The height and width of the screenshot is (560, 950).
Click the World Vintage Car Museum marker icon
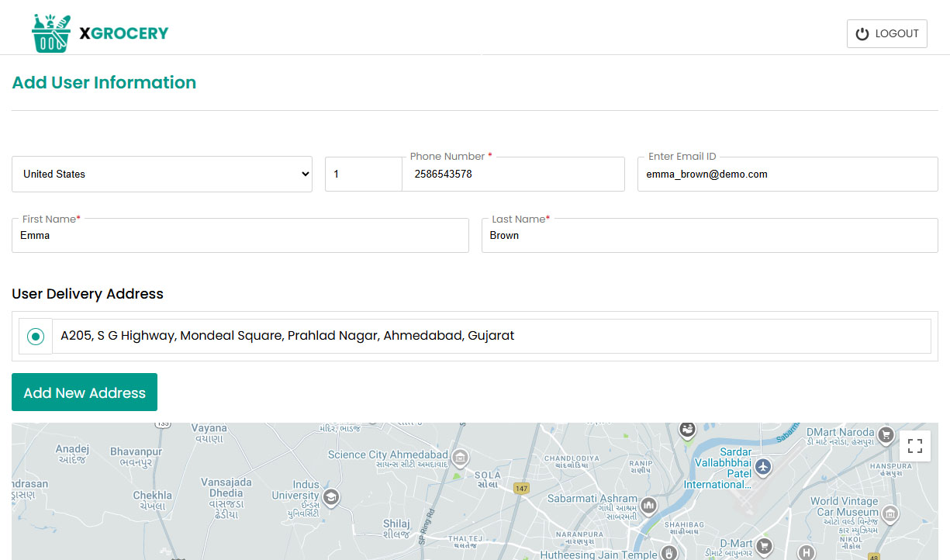tap(890, 513)
